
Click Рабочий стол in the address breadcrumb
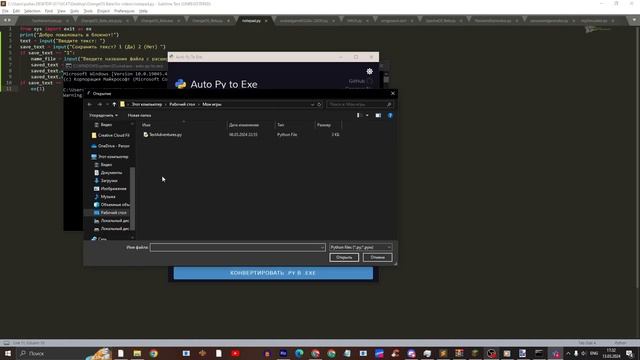point(182,104)
